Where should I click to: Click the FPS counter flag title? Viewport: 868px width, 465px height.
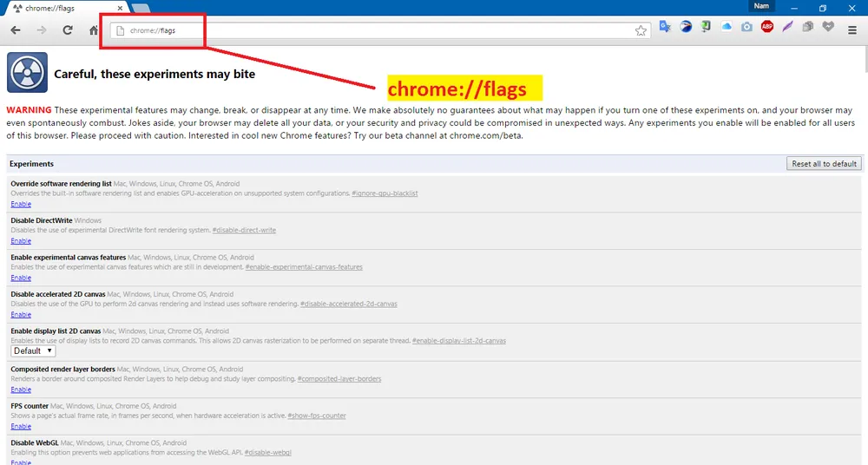click(x=30, y=406)
